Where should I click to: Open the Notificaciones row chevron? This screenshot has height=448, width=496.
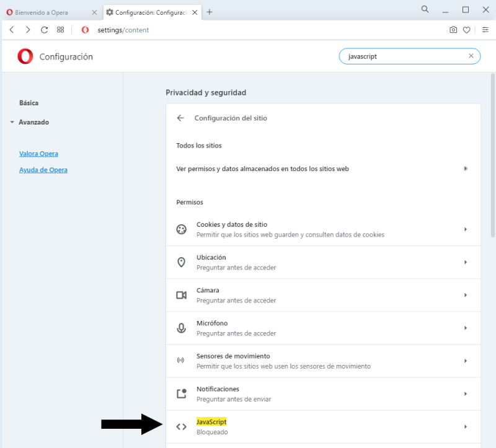tap(466, 393)
